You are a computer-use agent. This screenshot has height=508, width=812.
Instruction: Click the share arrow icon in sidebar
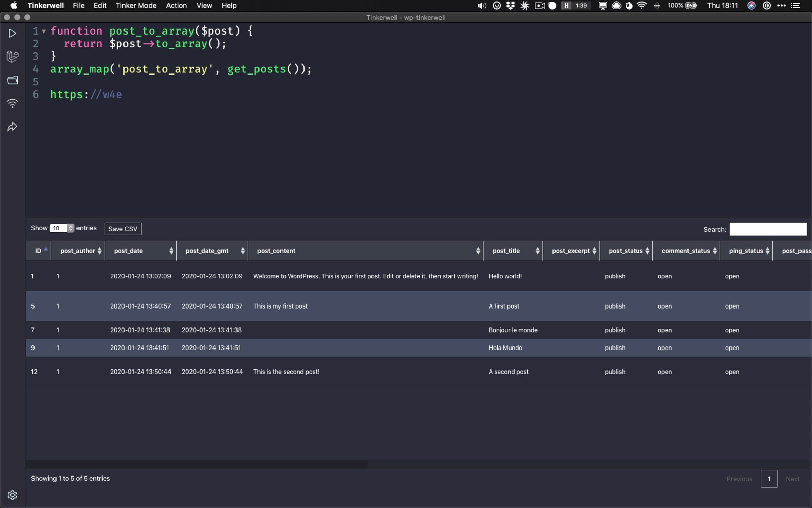tap(12, 127)
